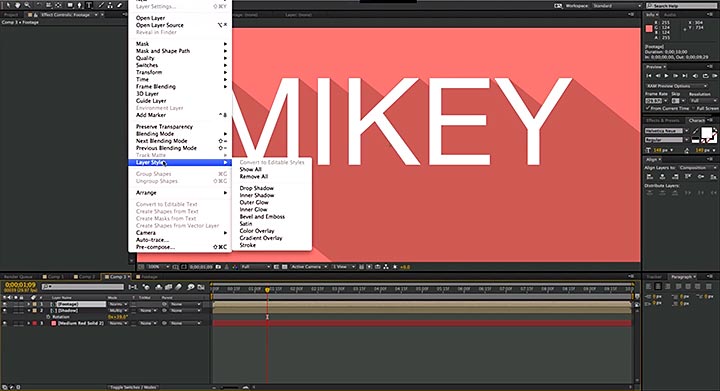
Task: Jump to first frame in the Preview panel
Action: coord(649,76)
